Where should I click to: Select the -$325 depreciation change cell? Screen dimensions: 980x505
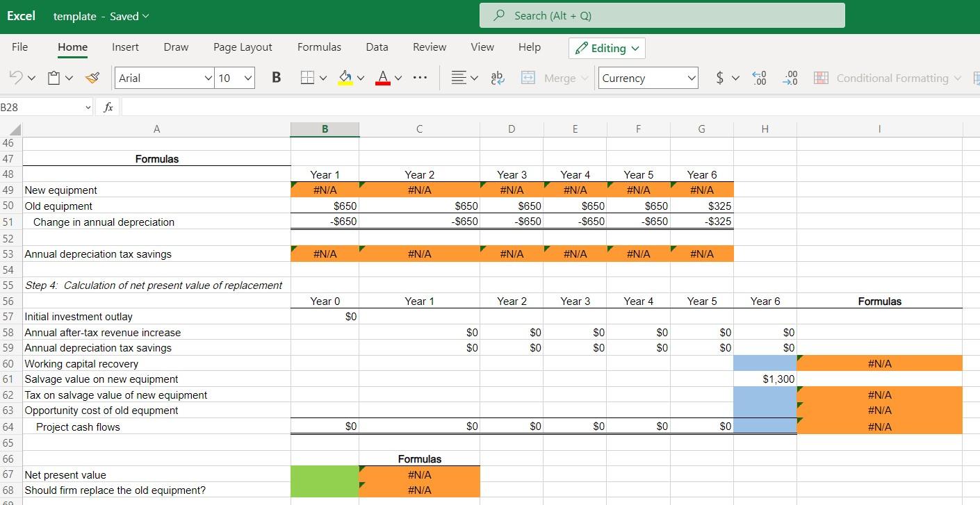point(701,222)
